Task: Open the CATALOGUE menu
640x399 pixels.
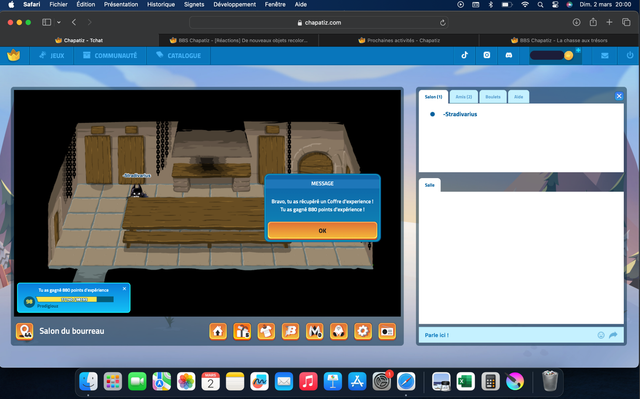Action: pos(178,55)
